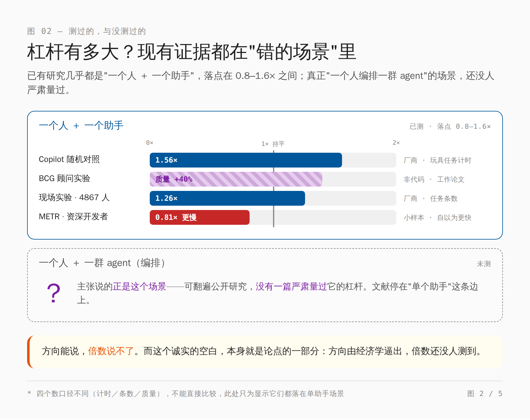Click the subtitle paragraph 已有研究几乎都是
Viewport: 530px width, 420px height.
261,83
